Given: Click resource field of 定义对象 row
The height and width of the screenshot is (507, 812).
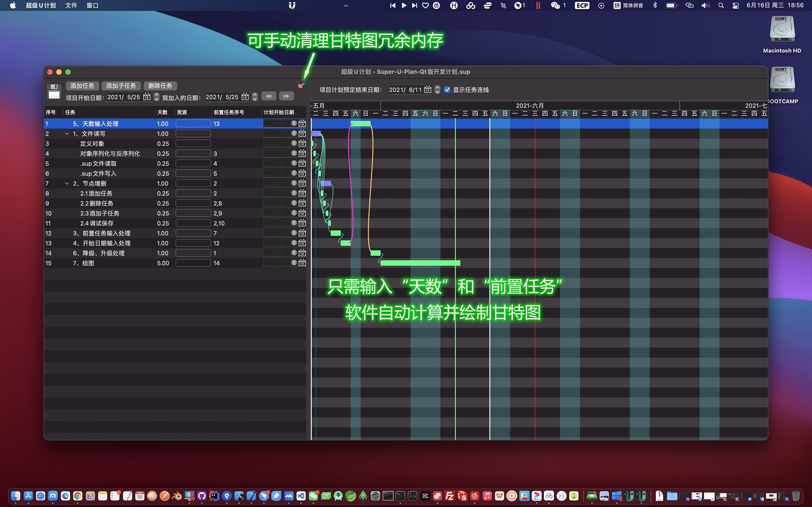Looking at the screenshot, I should point(193,144).
